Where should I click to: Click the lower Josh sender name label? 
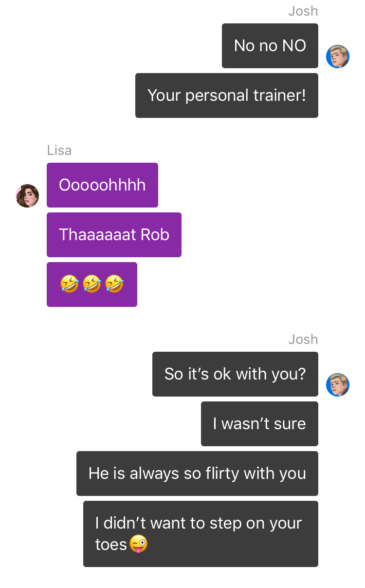click(x=303, y=339)
